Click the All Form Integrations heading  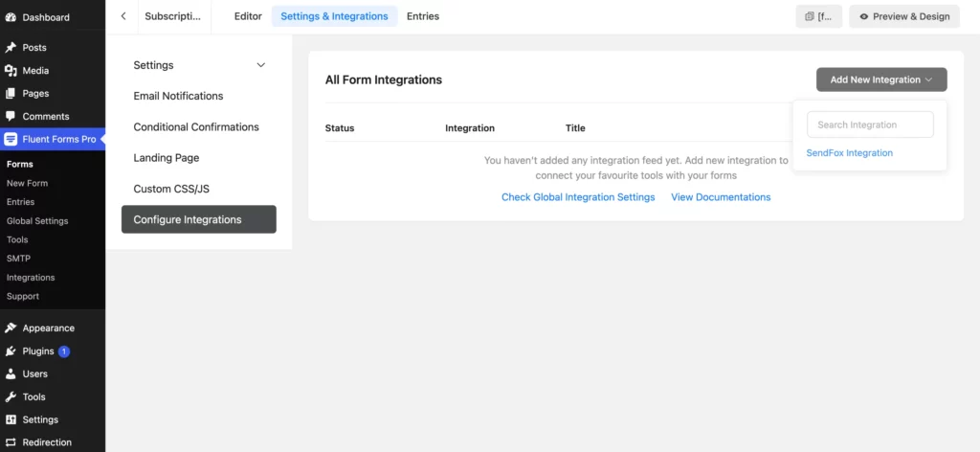(x=383, y=80)
